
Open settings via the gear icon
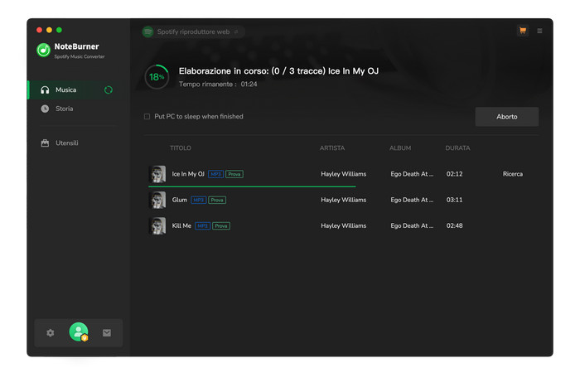(x=51, y=333)
